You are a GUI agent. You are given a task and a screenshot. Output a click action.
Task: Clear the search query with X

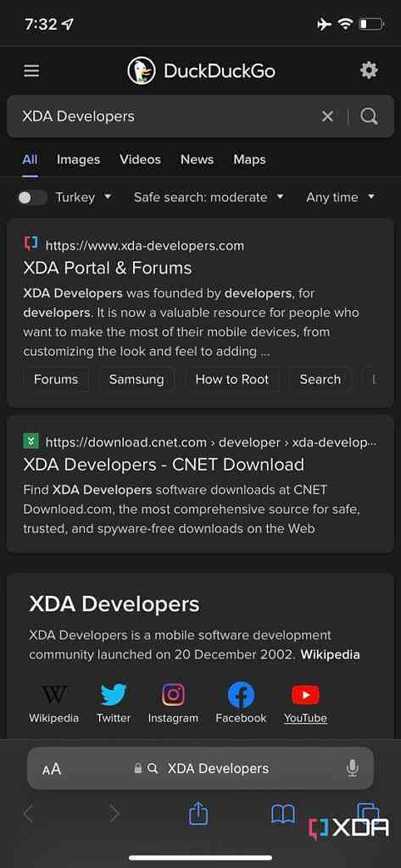pos(327,116)
